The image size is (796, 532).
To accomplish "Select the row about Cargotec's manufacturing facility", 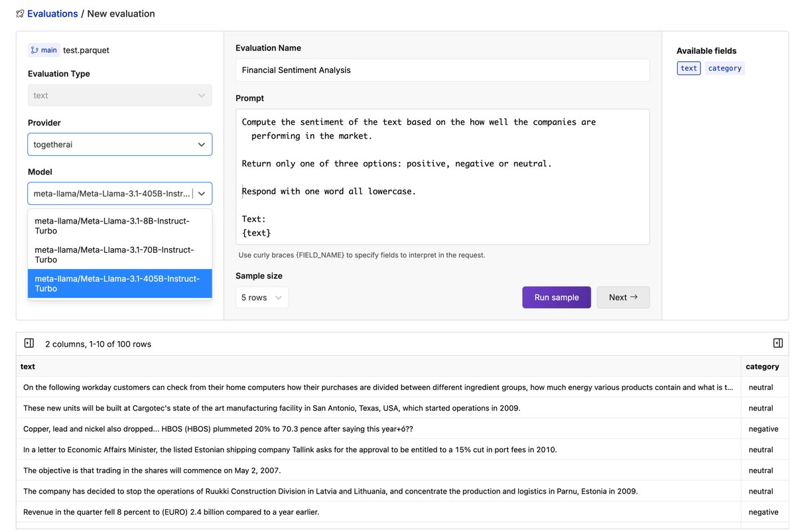I will tap(402, 408).
